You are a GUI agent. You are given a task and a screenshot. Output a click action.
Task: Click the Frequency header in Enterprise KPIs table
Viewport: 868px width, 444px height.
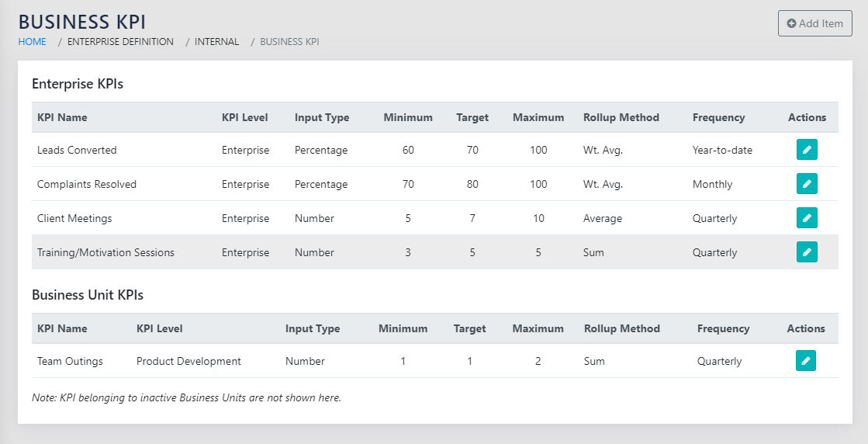(718, 118)
